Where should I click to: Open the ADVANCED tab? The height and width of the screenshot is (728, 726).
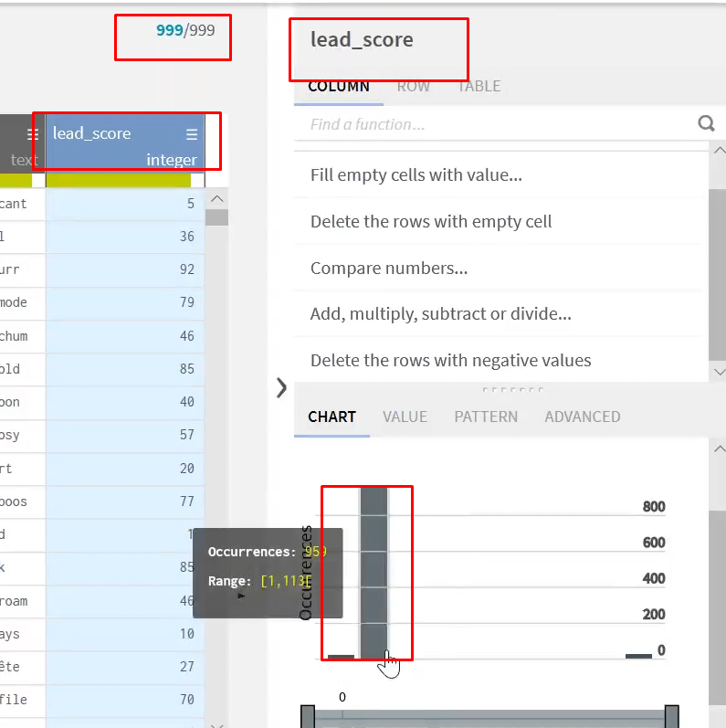click(582, 417)
